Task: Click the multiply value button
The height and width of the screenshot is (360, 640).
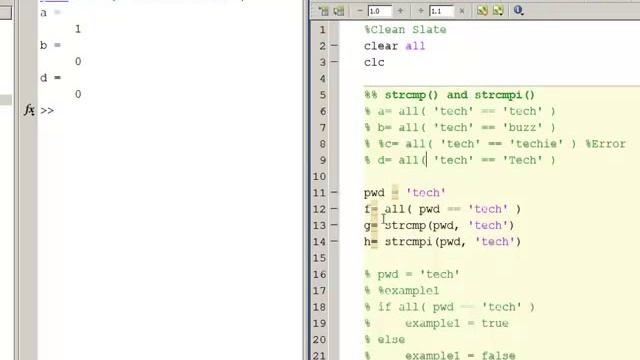Action: point(462,11)
